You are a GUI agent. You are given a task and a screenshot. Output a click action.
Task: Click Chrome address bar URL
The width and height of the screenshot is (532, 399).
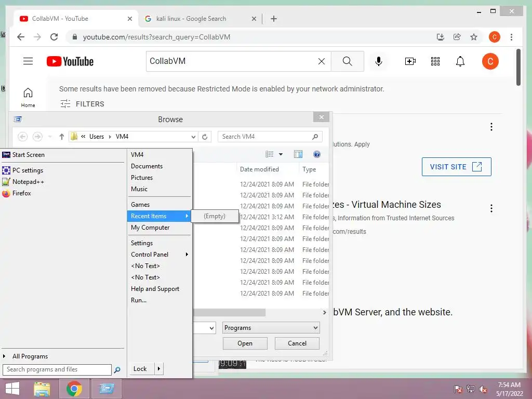pos(156,37)
